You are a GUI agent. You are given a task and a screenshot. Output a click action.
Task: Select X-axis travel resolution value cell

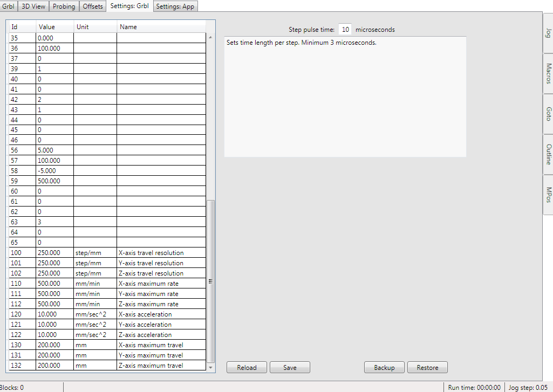tap(54, 253)
